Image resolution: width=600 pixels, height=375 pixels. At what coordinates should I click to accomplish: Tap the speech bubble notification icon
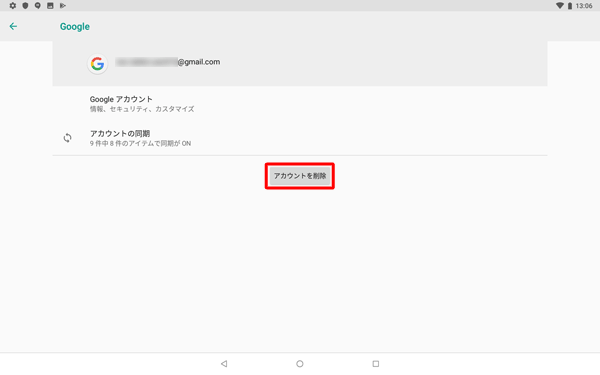click(x=38, y=6)
